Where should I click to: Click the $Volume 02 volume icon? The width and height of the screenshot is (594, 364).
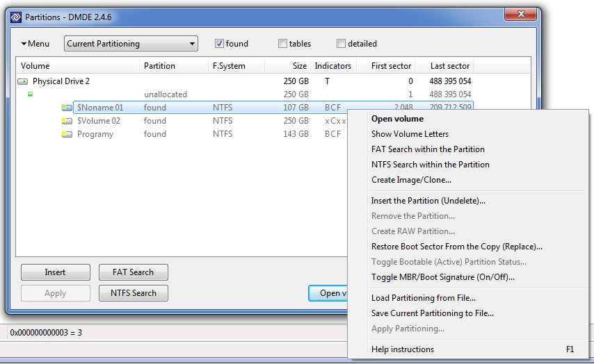67,121
